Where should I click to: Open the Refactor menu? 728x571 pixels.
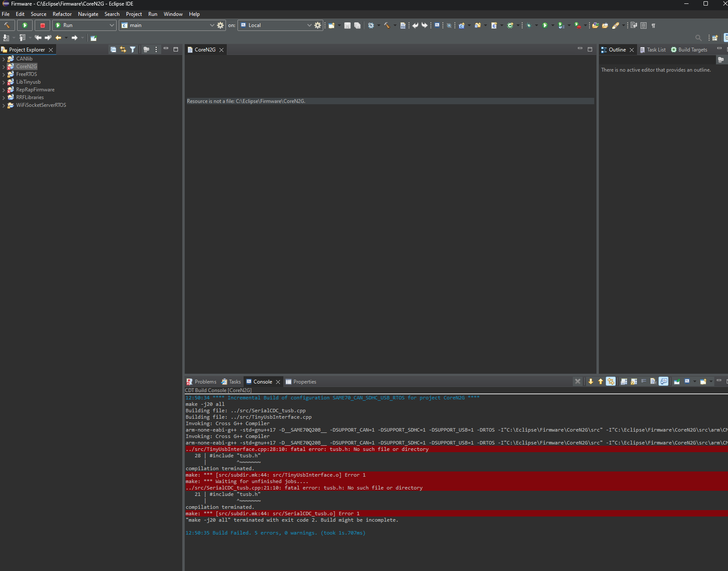tap(62, 14)
